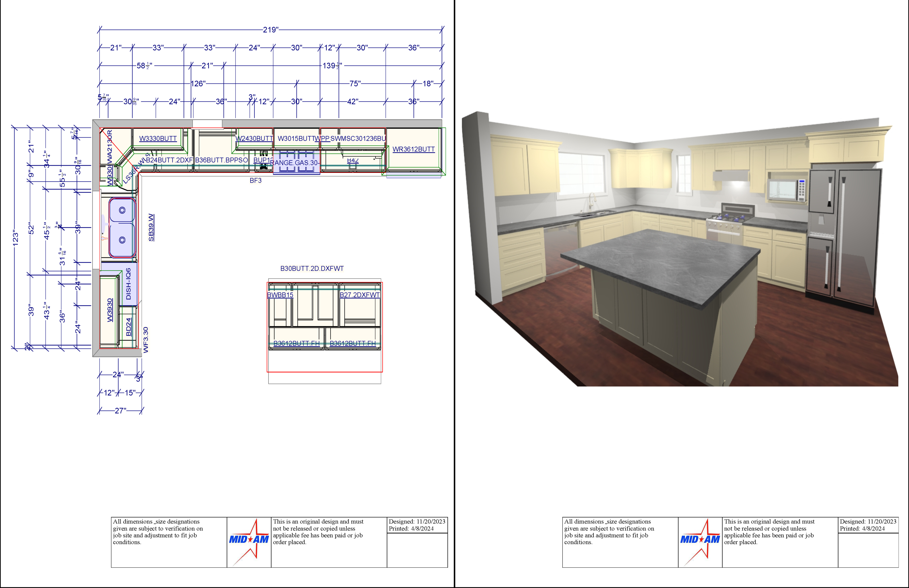
Task: Select the double-bowl sink symbol in plan
Action: point(122,228)
